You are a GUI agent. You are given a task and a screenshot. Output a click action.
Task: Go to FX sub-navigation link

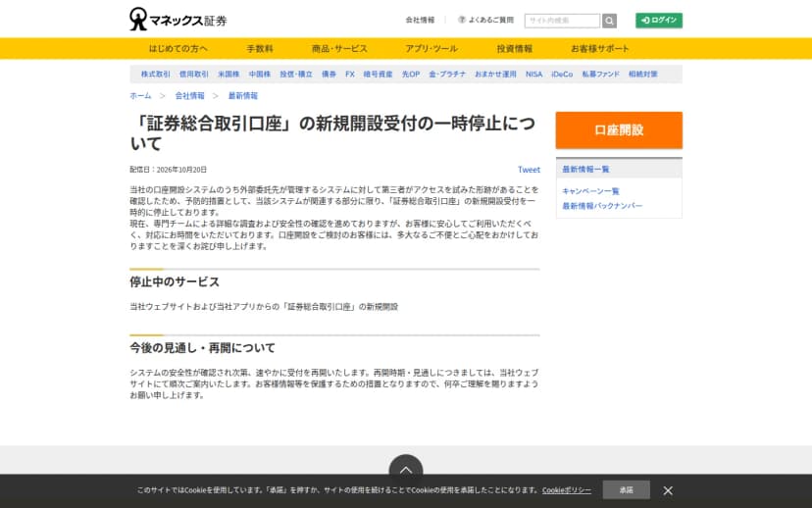pos(350,75)
